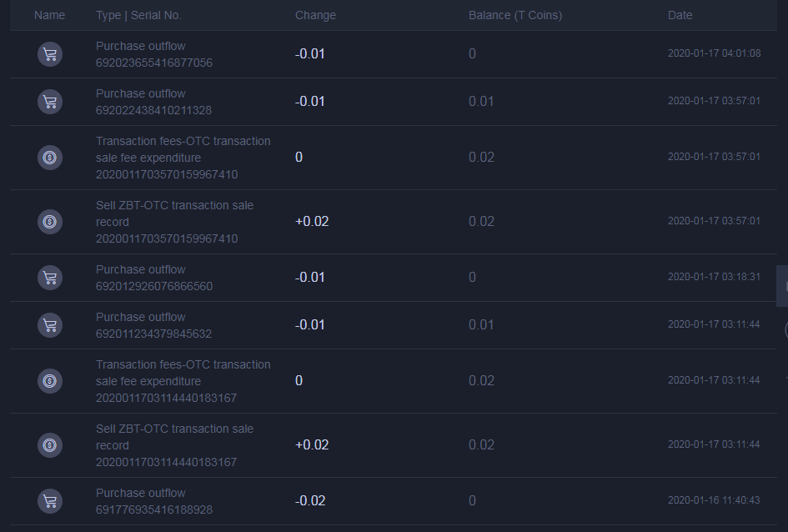The width and height of the screenshot is (788, 532).
Task: Click date 2020-01-17 03:18:31
Action: (x=714, y=277)
